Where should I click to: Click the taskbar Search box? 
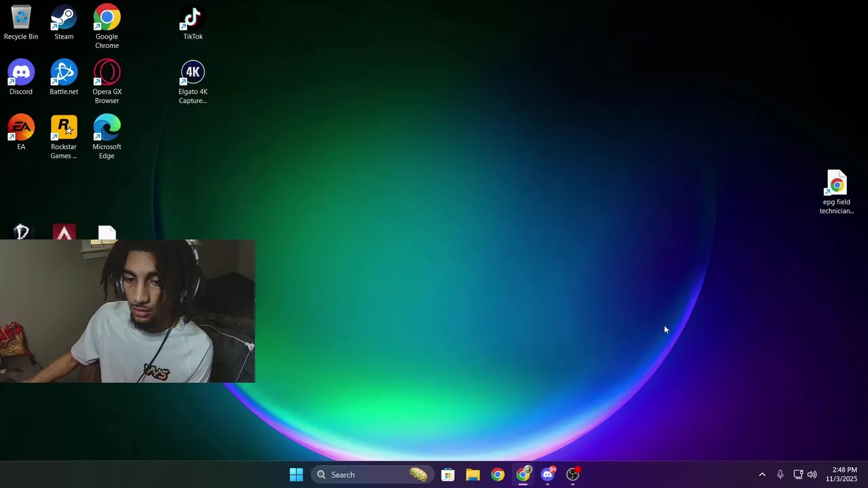pyautogui.click(x=372, y=474)
